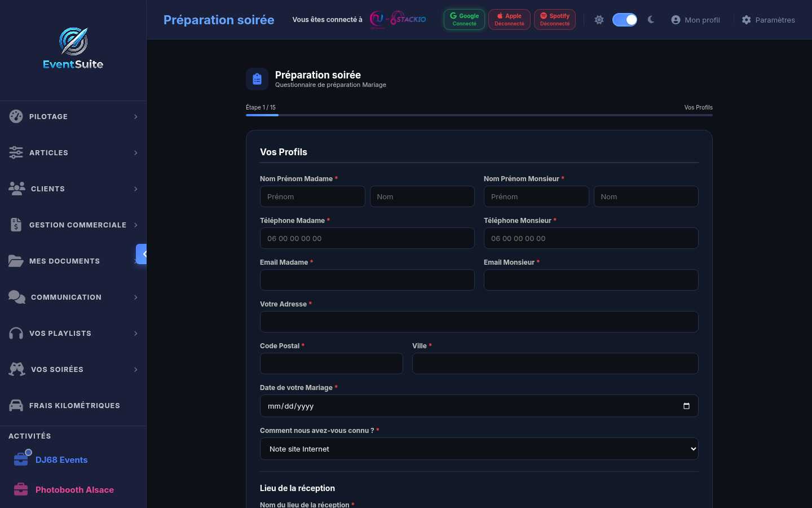812x508 pixels.
Task: Open the Pilotage sidebar section icon
Action: coord(15,116)
